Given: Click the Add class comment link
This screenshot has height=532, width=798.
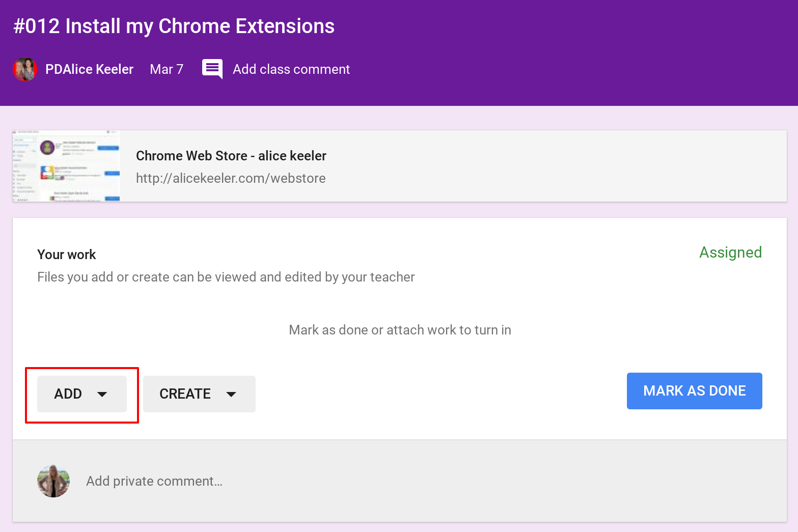Looking at the screenshot, I should (x=291, y=69).
